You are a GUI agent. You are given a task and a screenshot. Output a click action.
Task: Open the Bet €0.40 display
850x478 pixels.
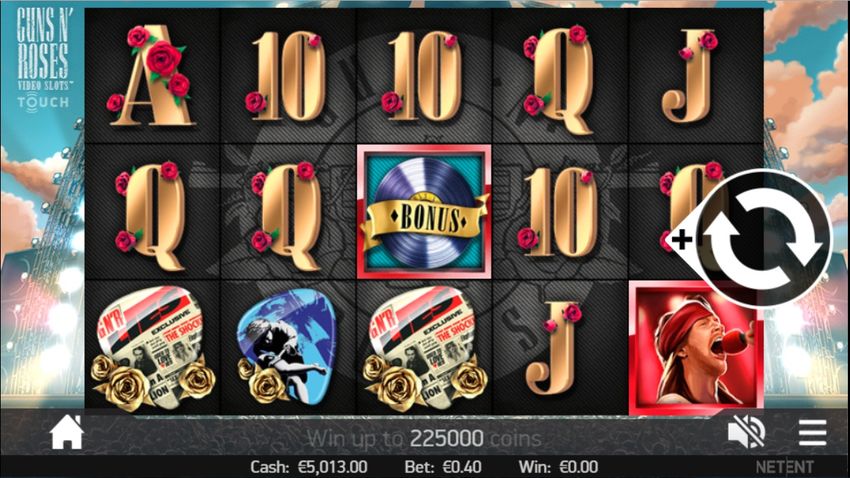pyautogui.click(x=443, y=467)
